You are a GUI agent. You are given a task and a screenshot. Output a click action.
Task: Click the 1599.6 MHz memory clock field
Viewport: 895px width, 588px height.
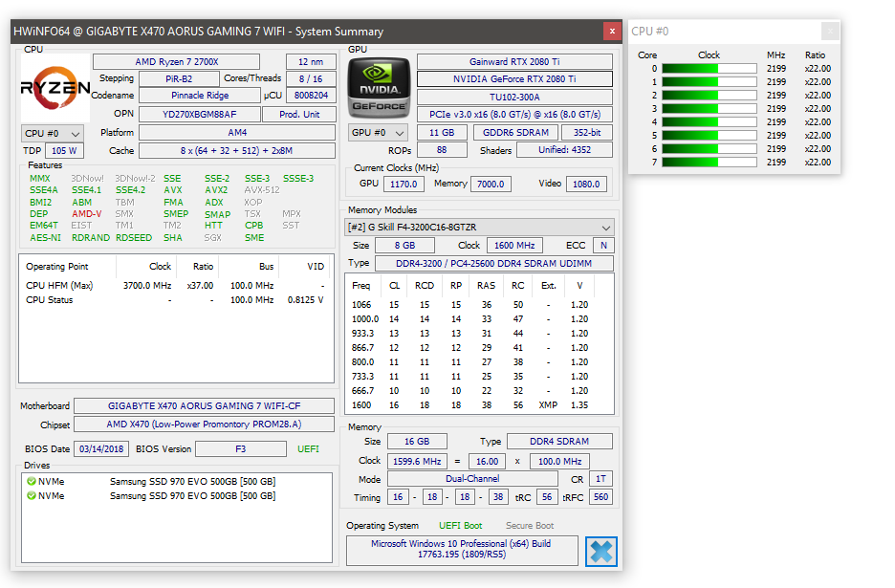point(417,461)
